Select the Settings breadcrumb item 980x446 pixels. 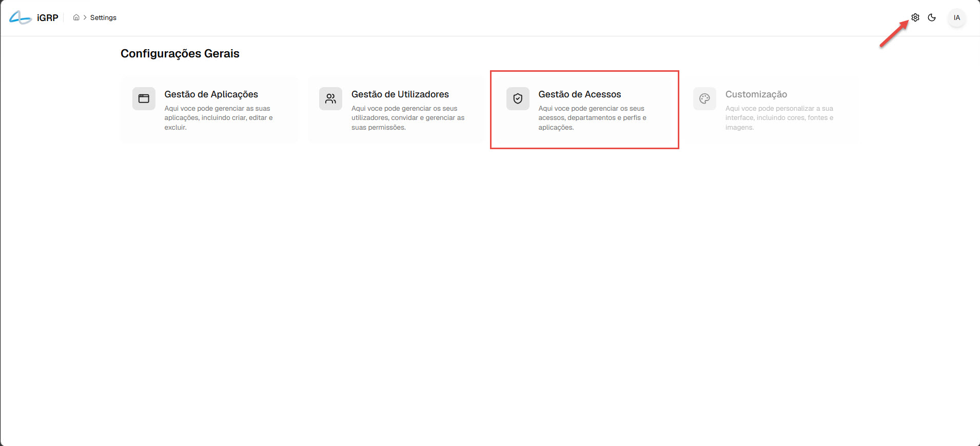[103, 17]
